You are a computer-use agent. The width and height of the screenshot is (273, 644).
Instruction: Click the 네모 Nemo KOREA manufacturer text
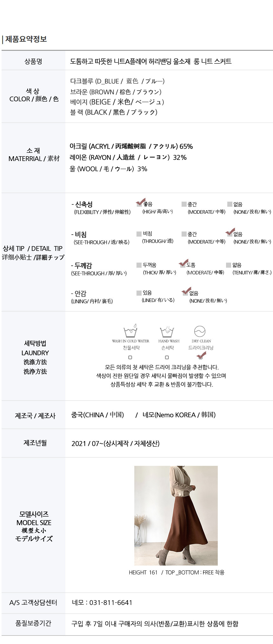179,415
